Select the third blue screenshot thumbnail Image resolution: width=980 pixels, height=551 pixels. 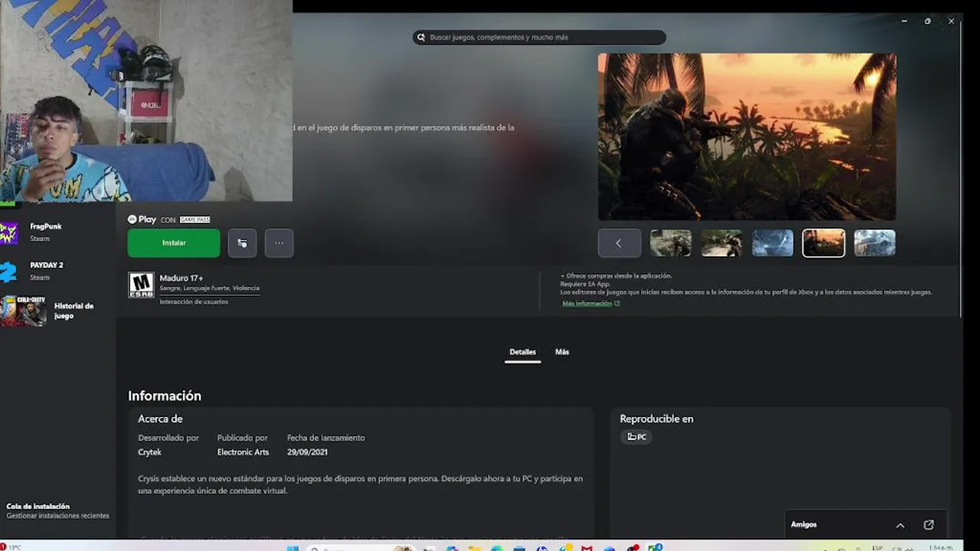pyautogui.click(x=773, y=243)
